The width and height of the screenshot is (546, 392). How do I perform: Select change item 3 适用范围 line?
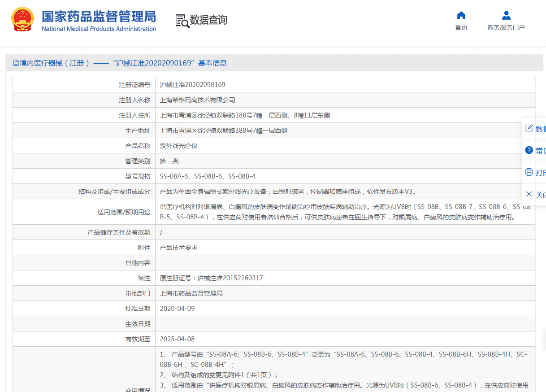tap(344, 385)
